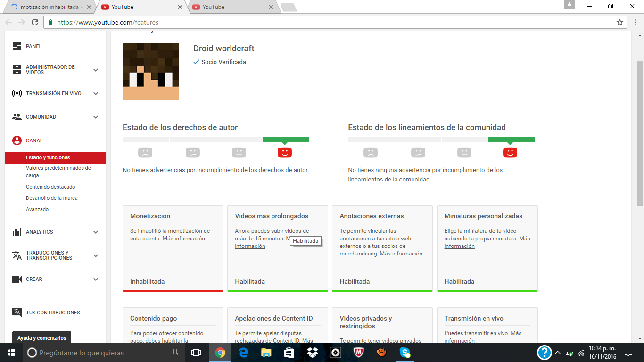This screenshot has width=644, height=362.
Task: Switch to the 'motización inhabilitada' tab
Action: pos(50,7)
